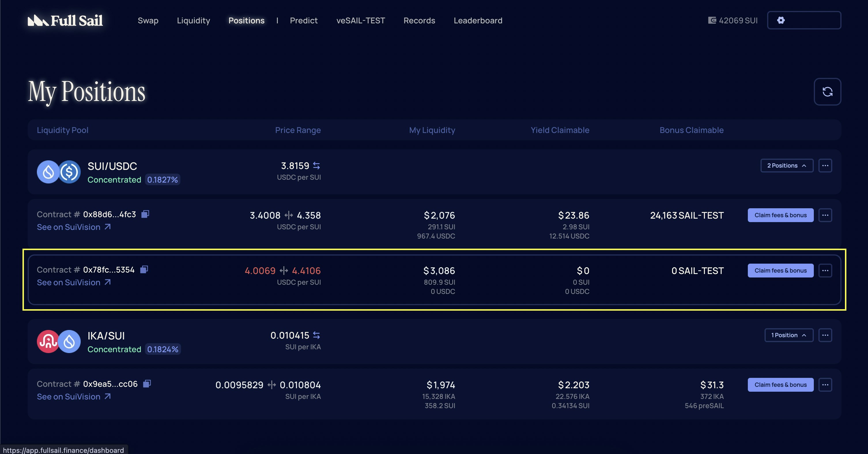Flip SUI/USDC price direction at 3.8159

316,166
